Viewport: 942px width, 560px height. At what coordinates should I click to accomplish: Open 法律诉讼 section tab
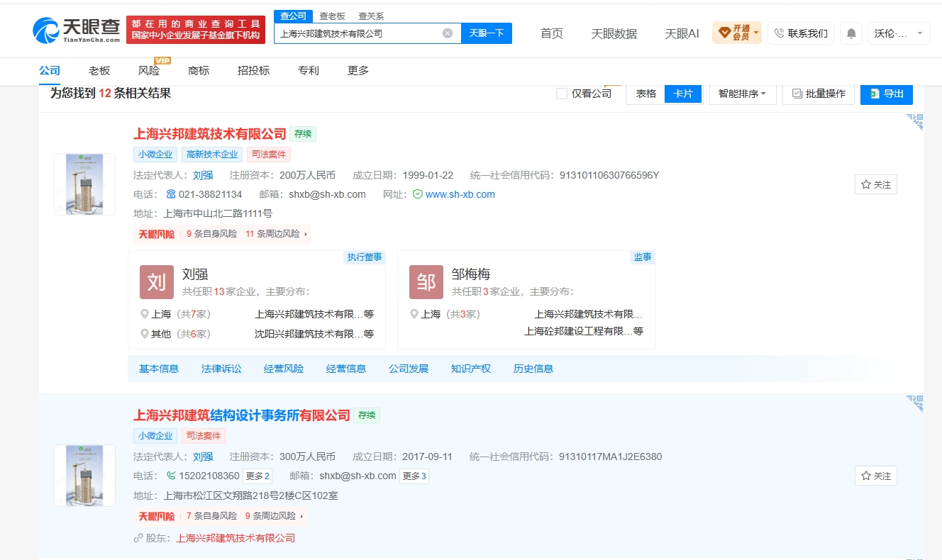[221, 369]
